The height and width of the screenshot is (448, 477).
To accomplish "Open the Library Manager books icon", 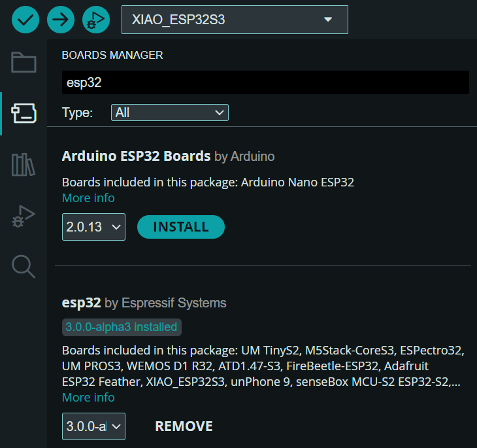I will (24, 164).
